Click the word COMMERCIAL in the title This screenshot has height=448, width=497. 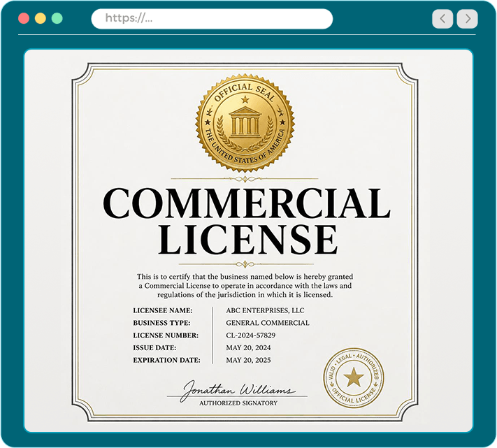(x=247, y=203)
